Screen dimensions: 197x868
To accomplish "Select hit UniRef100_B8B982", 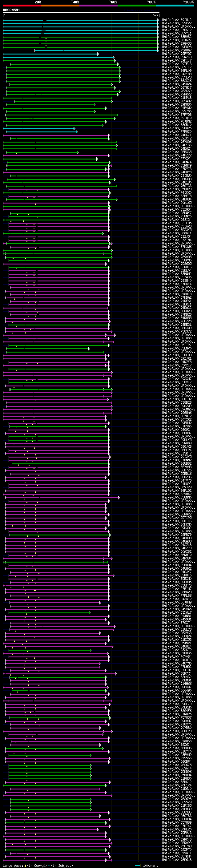I will [177, 37].
